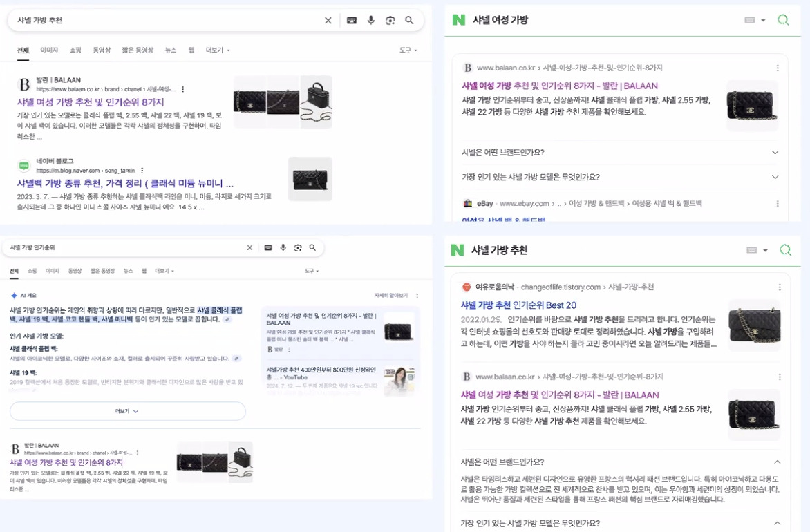Click the 더보기 button under AI 개요

pos(128,411)
